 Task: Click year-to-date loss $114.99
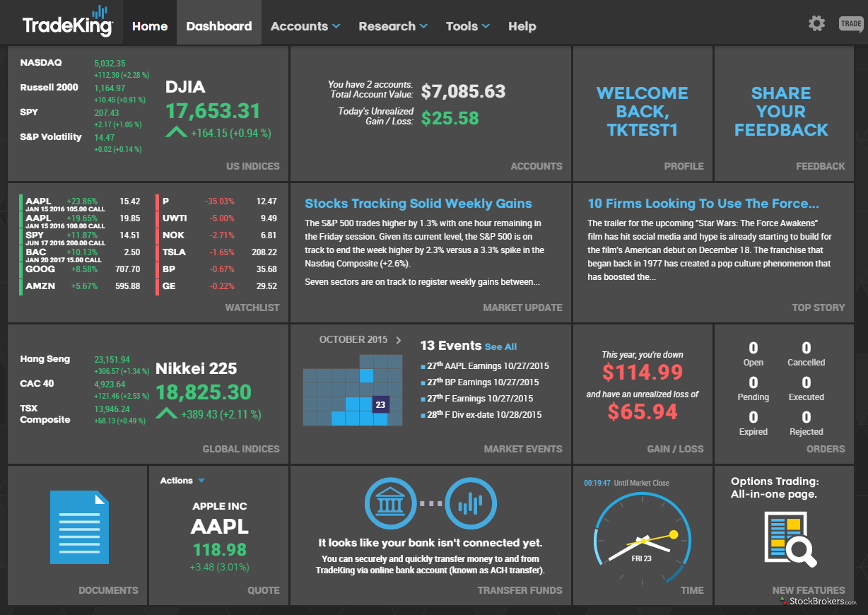pos(643,373)
